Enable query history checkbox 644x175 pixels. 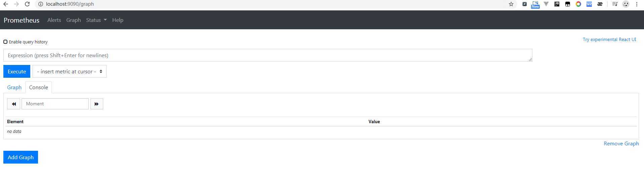tap(5, 42)
